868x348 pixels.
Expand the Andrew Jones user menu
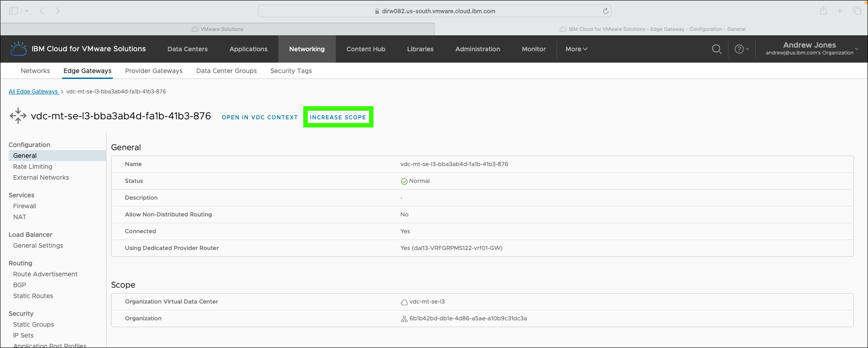coord(812,49)
